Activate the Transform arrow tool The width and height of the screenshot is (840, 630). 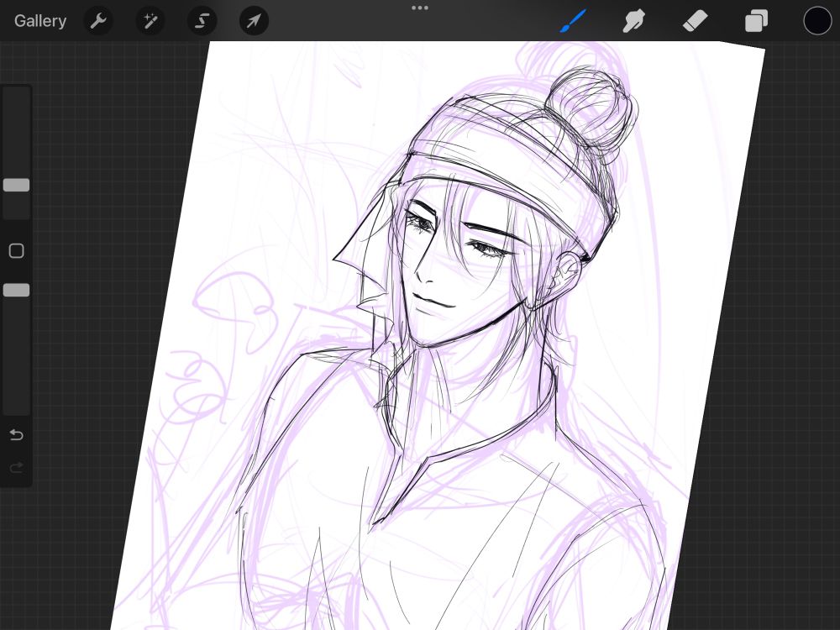point(254,21)
